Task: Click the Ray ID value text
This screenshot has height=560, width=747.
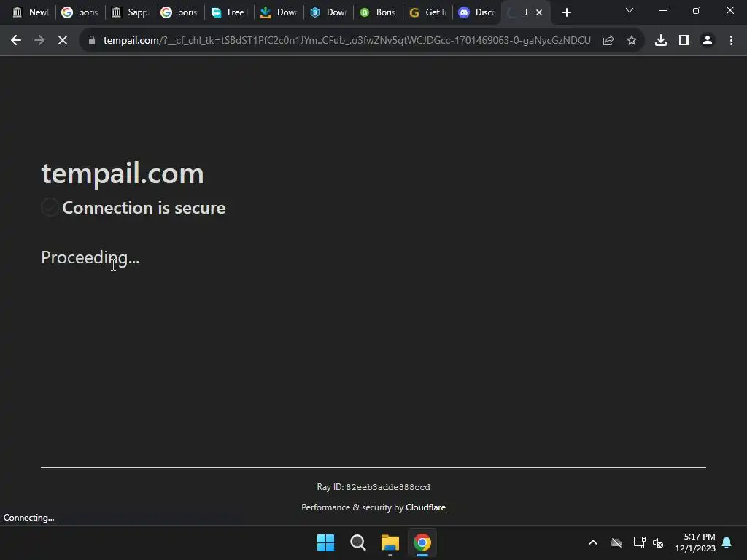Action: 388,487
